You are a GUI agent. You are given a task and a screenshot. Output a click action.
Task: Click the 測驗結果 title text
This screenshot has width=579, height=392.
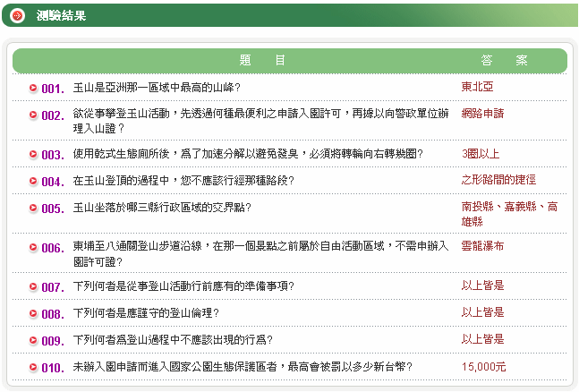[x=62, y=15]
